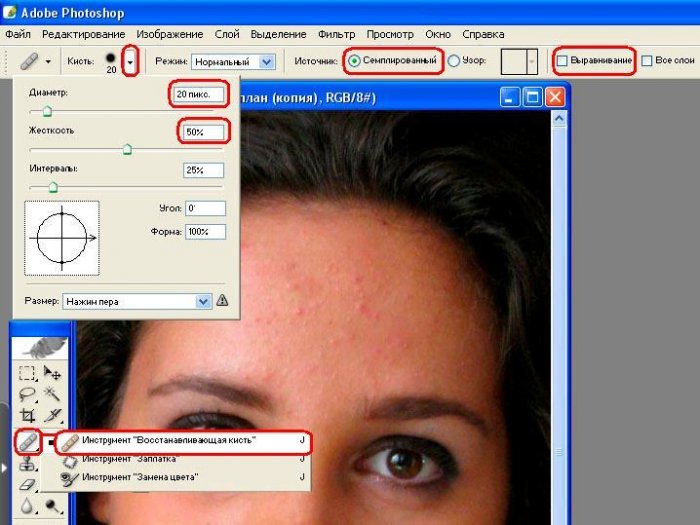This screenshot has height=525, width=700.
Task: Open the Фильтр menu
Action: [x=338, y=34]
